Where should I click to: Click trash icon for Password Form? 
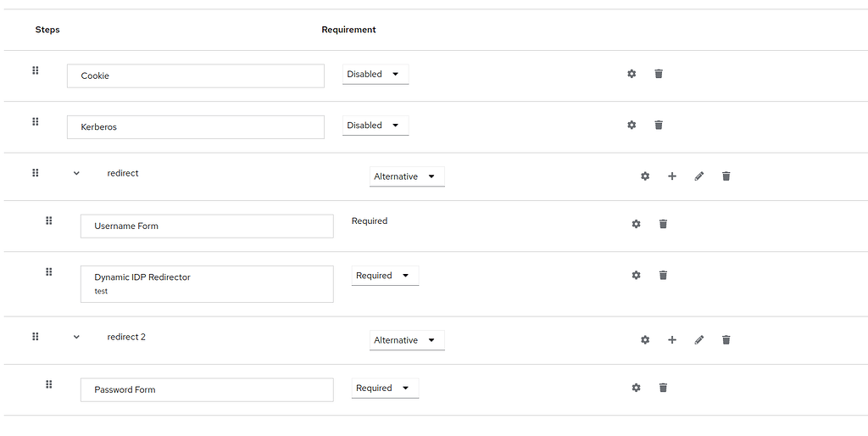click(664, 388)
